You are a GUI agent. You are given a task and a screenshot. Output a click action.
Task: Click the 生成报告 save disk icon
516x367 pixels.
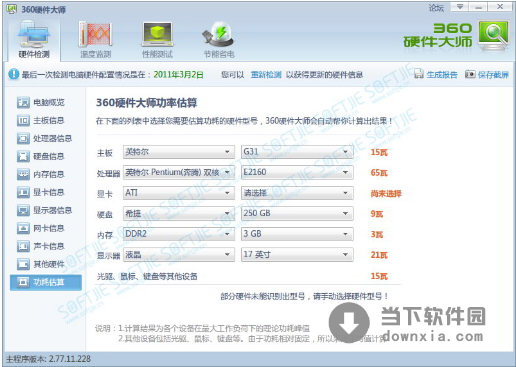419,74
